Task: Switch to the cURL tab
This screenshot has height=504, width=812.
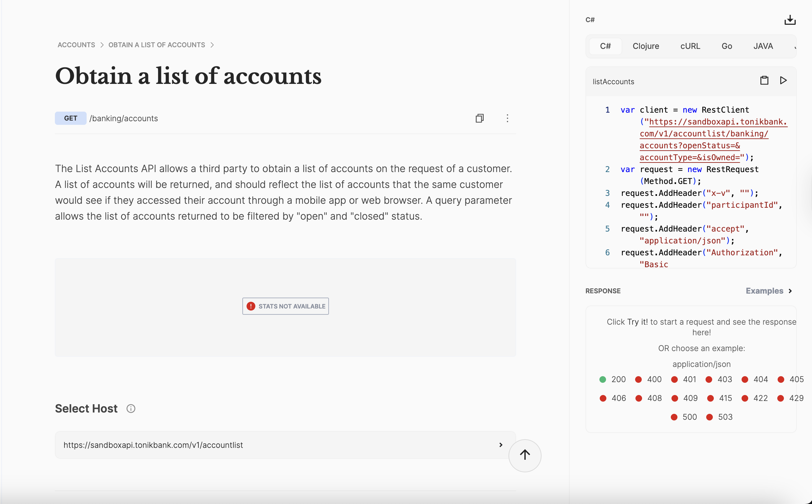Action: point(690,46)
